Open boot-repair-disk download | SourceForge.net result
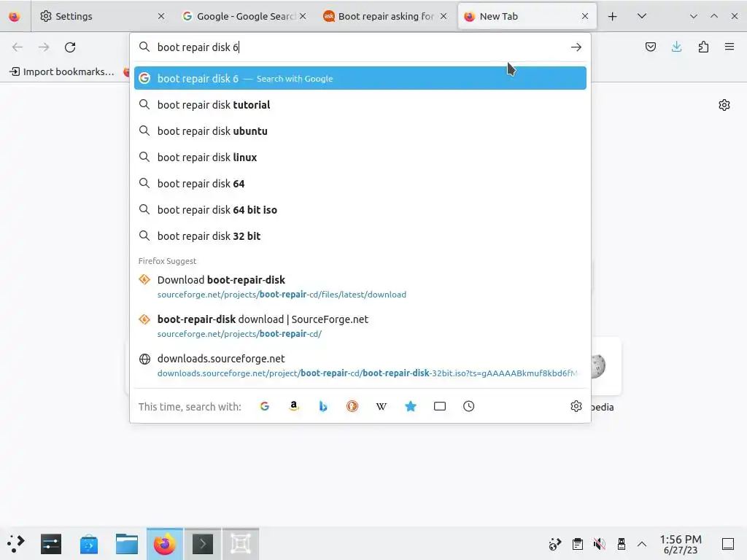Viewport: 747px width, 560px height. [x=360, y=326]
